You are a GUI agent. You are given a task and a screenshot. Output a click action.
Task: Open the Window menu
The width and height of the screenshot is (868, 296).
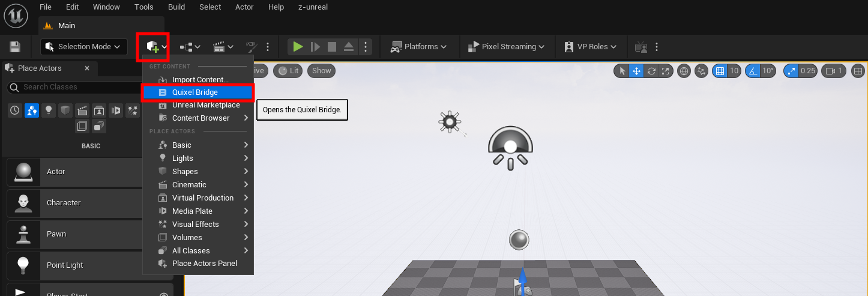[106, 7]
